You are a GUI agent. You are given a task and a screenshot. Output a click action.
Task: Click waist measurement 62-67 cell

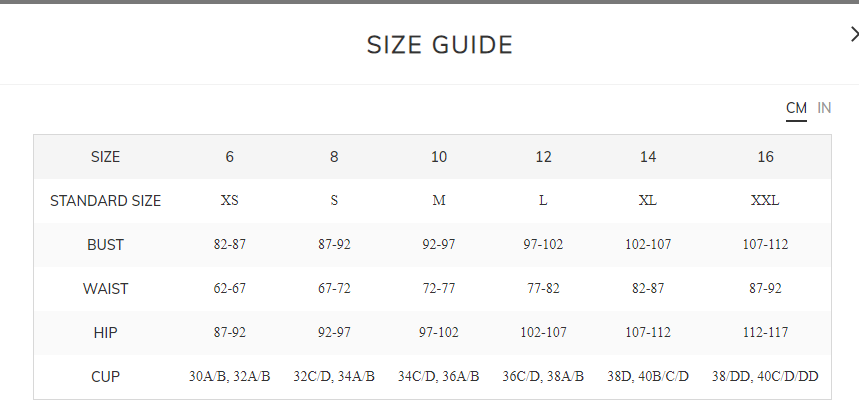(x=230, y=289)
